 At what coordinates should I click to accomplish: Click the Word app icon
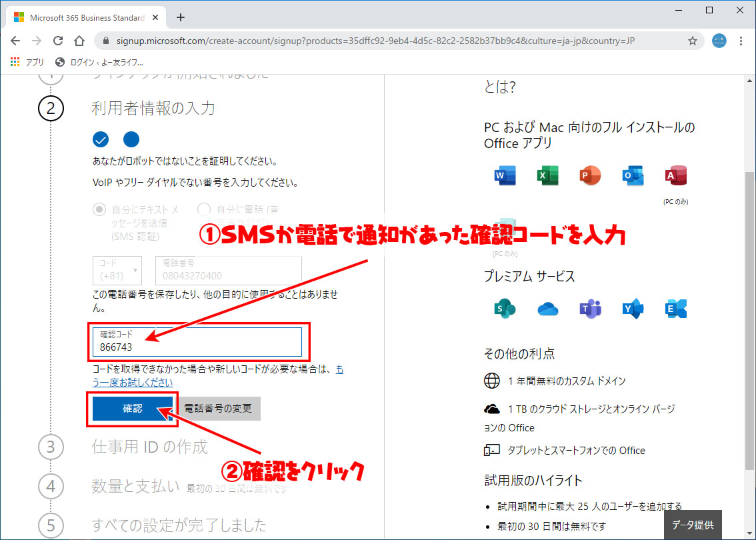click(505, 175)
